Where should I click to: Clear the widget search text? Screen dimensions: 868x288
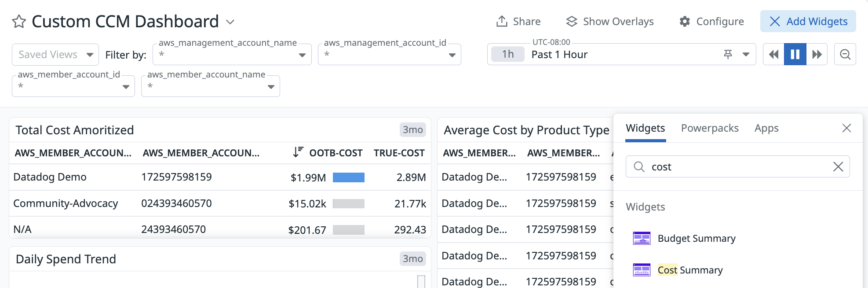pyautogui.click(x=838, y=167)
